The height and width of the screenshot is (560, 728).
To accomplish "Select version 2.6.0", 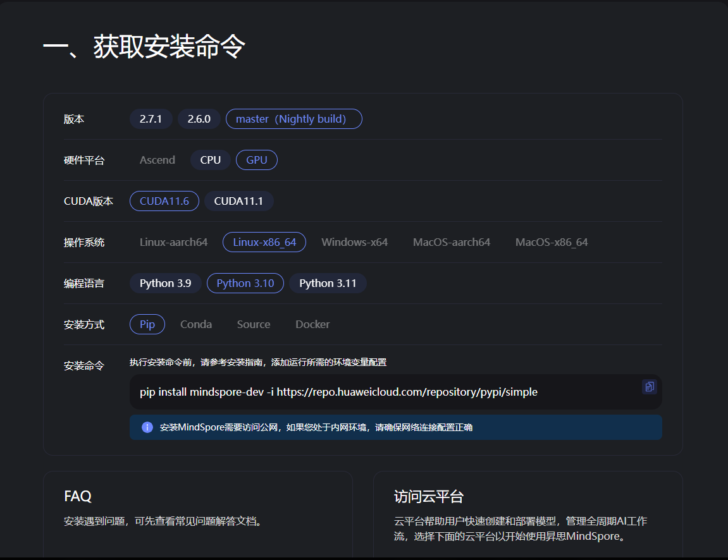I will pyautogui.click(x=199, y=119).
